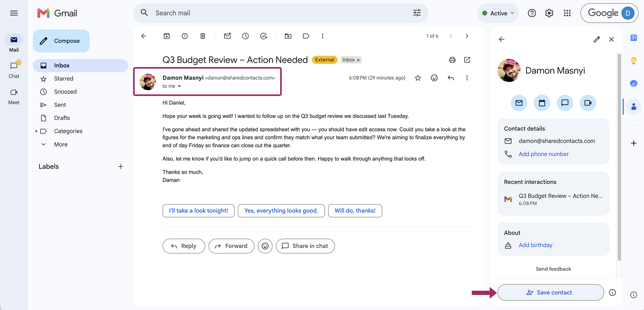
Task: Click Add phone number link
Action: [x=543, y=154]
